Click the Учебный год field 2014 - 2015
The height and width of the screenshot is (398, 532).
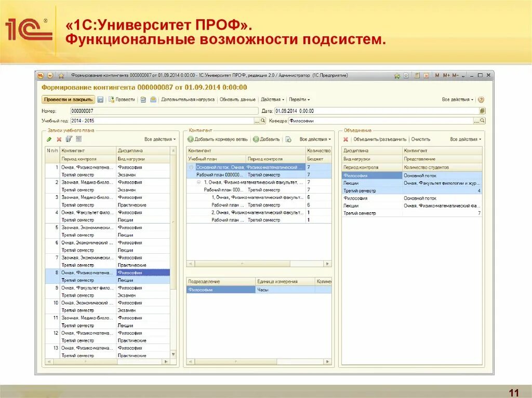coord(162,121)
